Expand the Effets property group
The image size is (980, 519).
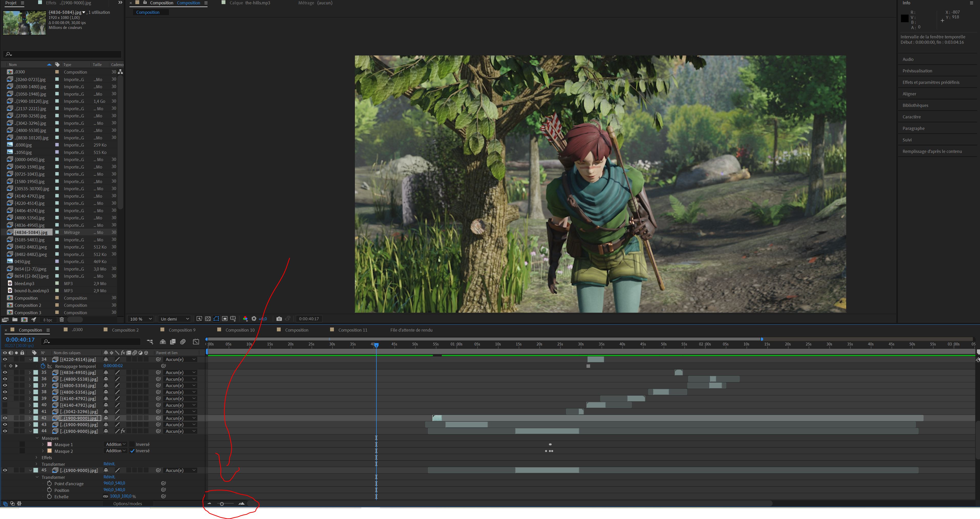[x=37, y=458]
